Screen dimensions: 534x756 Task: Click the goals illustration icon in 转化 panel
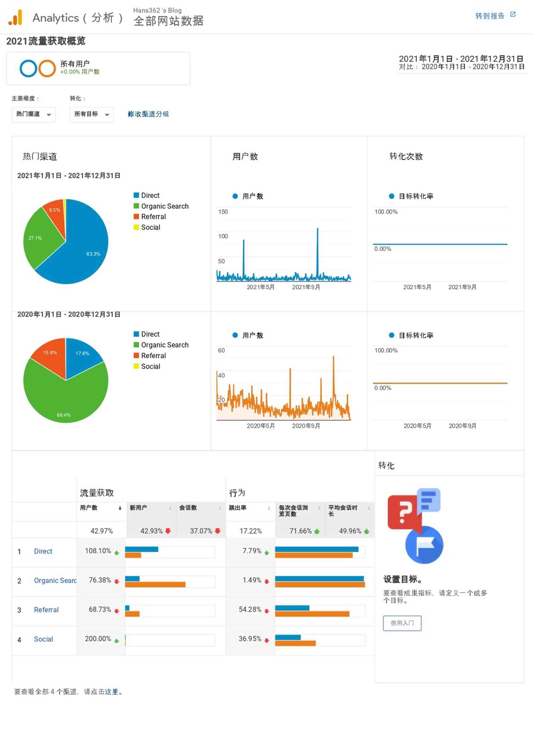click(415, 526)
